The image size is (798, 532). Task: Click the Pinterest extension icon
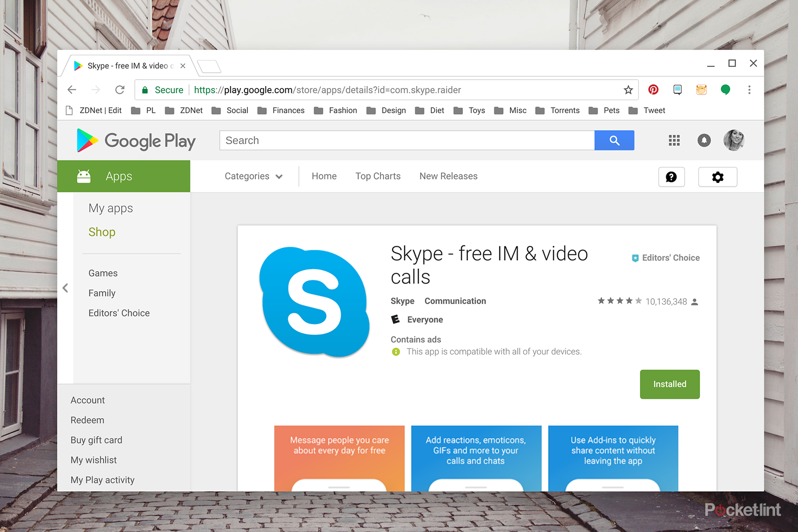point(653,90)
